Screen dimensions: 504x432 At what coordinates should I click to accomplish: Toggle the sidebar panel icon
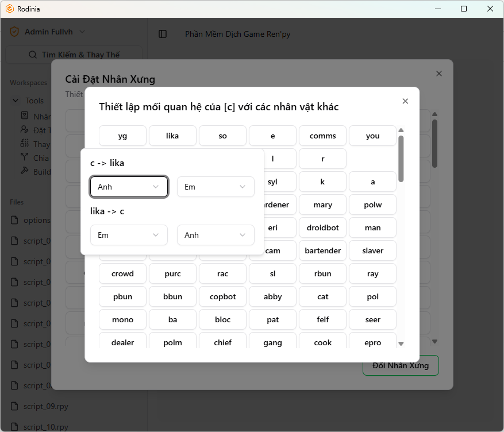point(163,34)
